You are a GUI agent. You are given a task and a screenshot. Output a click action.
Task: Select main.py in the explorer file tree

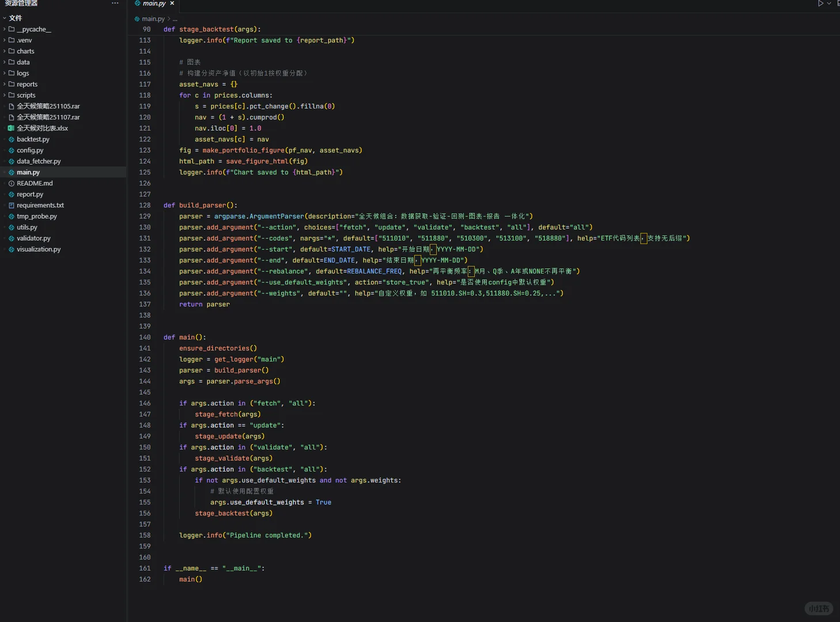click(x=63, y=172)
